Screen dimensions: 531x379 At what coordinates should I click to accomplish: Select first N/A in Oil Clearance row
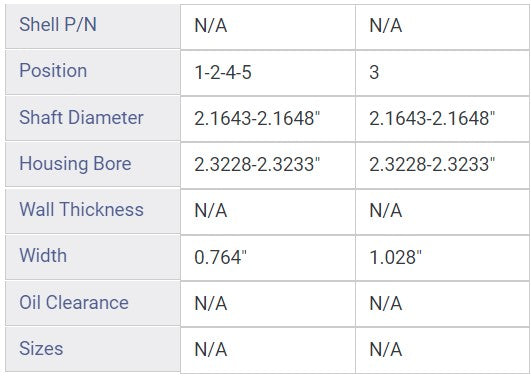(211, 303)
